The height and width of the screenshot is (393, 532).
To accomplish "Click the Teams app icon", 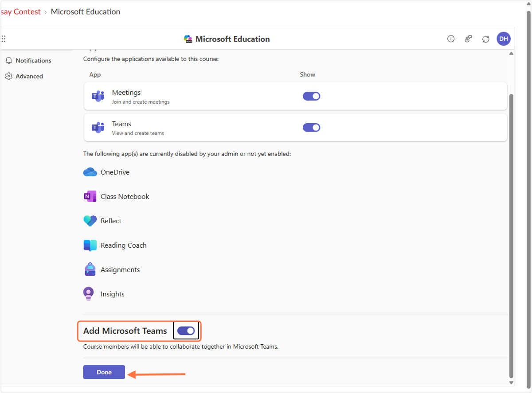I will 98,128.
